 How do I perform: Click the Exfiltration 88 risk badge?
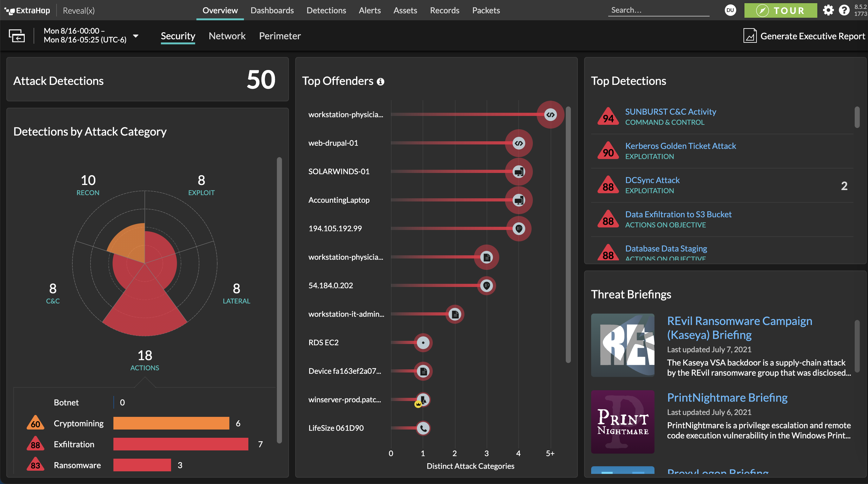[35, 444]
